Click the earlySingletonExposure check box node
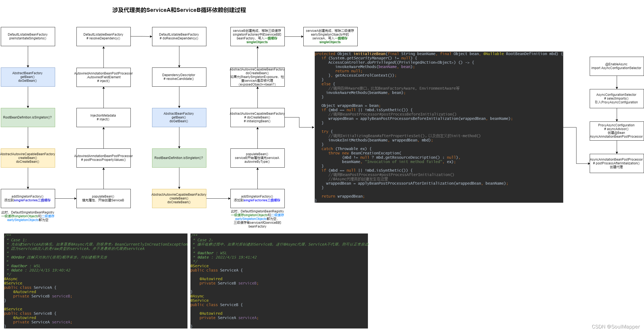The height and width of the screenshot is (332, 644). 257,77
